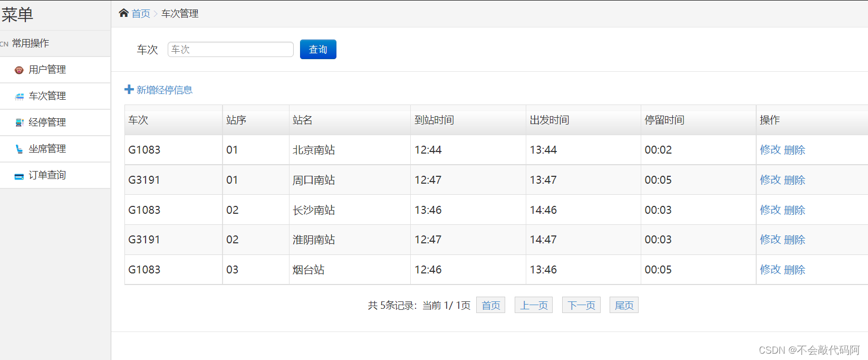Select the 淮阴南站 station cell
The width and height of the screenshot is (868, 360).
(350, 240)
